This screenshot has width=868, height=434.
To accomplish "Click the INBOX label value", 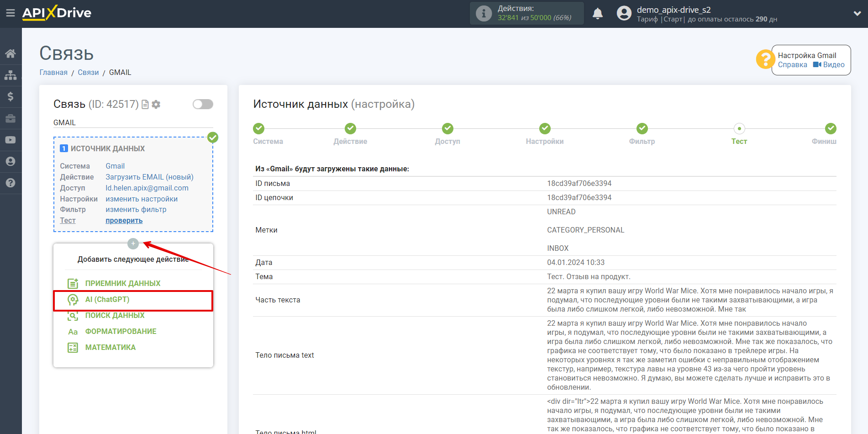I will click(x=558, y=249).
